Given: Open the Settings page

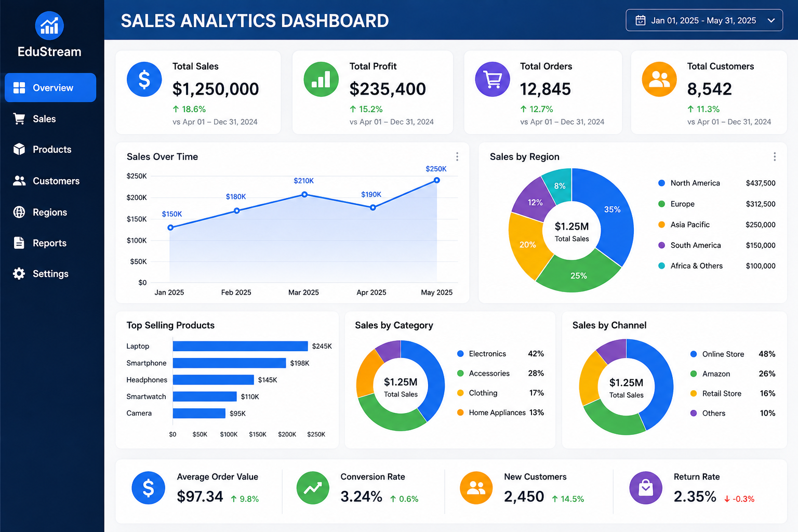Looking at the screenshot, I should tap(50, 274).
